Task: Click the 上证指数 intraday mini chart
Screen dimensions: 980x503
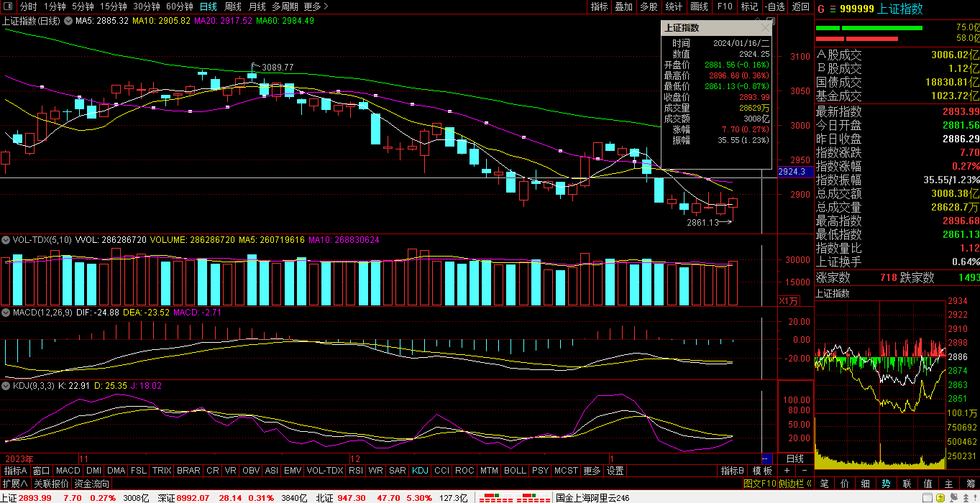Action: pos(881,374)
